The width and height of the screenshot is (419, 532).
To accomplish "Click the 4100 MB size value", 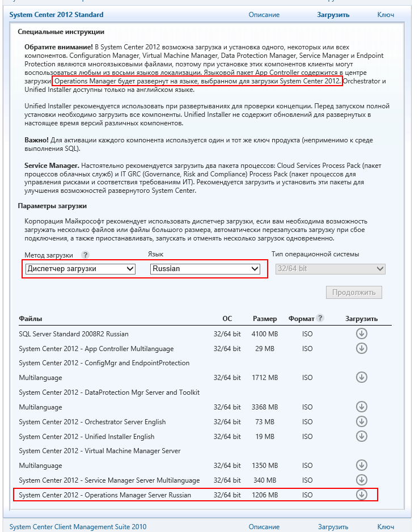I will pos(265,334).
